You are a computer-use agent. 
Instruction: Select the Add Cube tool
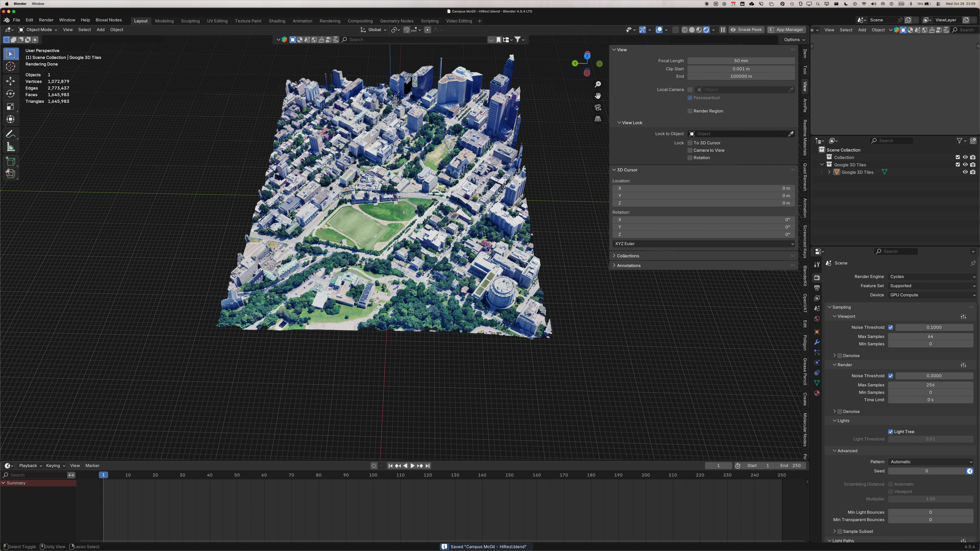coord(11,161)
